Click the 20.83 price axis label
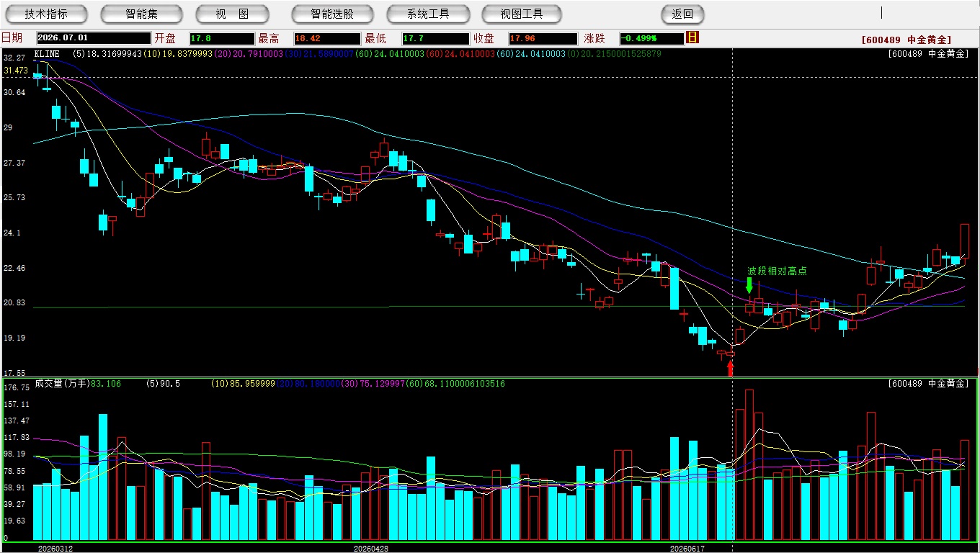 [14, 303]
